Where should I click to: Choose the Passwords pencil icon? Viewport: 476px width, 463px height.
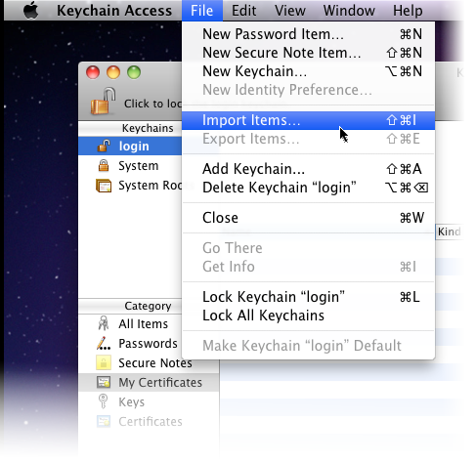click(104, 343)
